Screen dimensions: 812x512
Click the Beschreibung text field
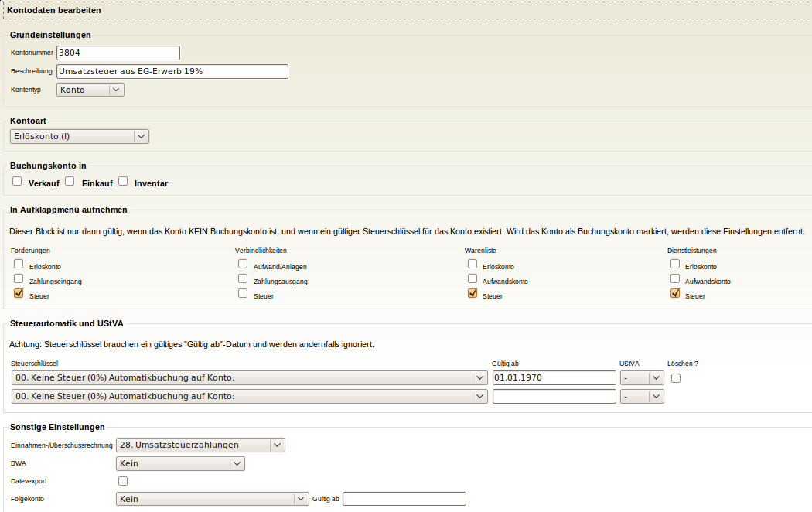tap(172, 71)
